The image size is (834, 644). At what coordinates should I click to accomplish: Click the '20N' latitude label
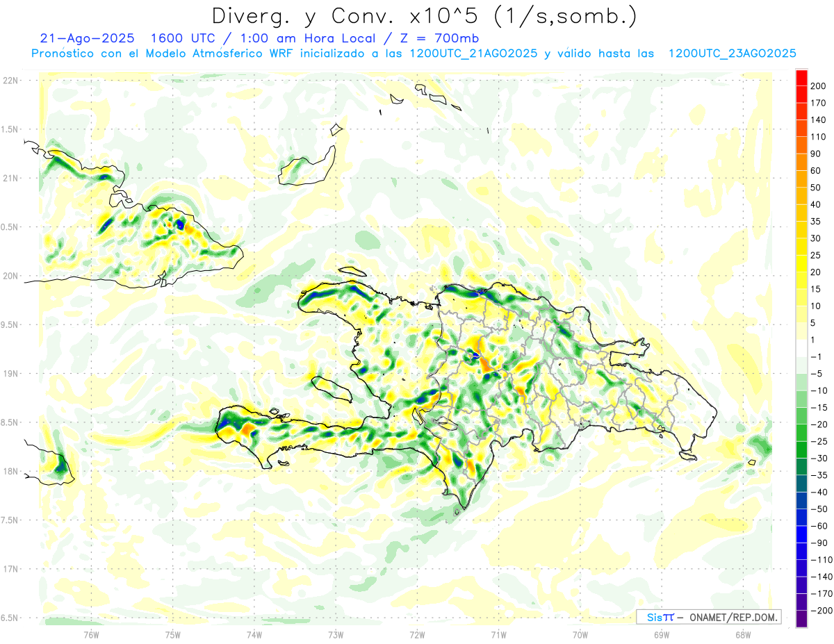(x=10, y=276)
